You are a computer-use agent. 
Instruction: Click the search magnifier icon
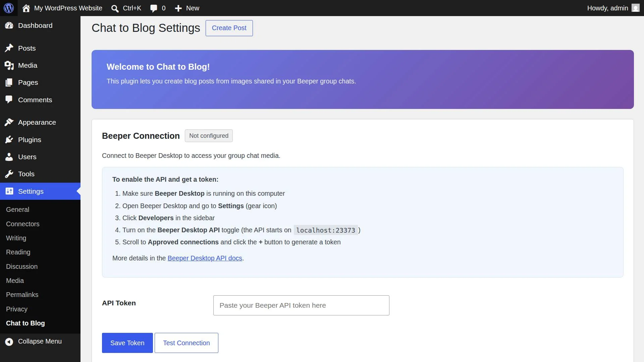pyautogui.click(x=115, y=8)
